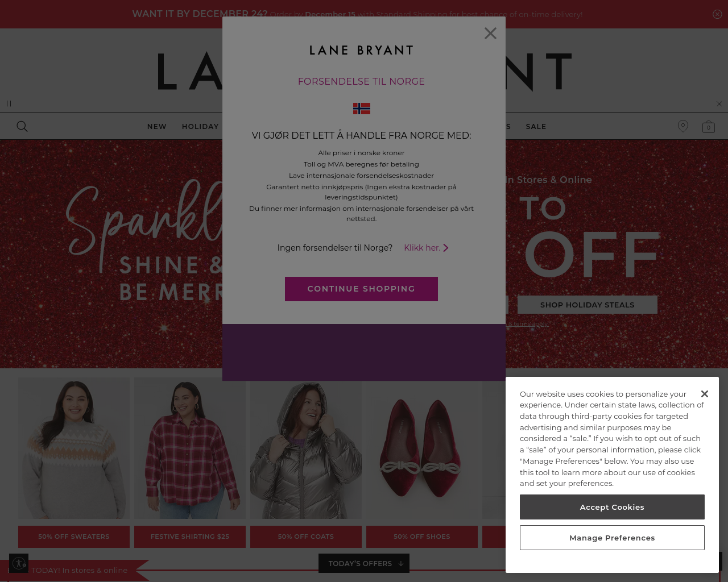728x582 pixels.
Task: Open Manage Preferences for cookies
Action: pyautogui.click(x=612, y=538)
